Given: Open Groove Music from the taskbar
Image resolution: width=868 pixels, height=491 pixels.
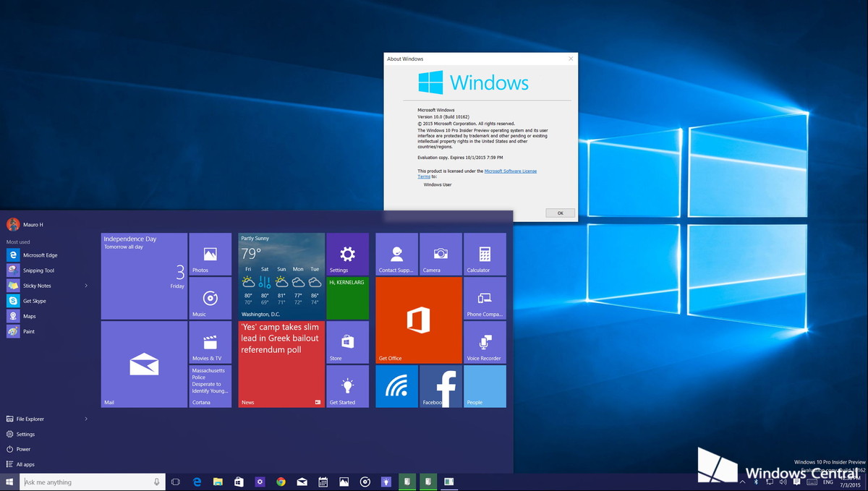Looking at the screenshot, I should point(365,482).
